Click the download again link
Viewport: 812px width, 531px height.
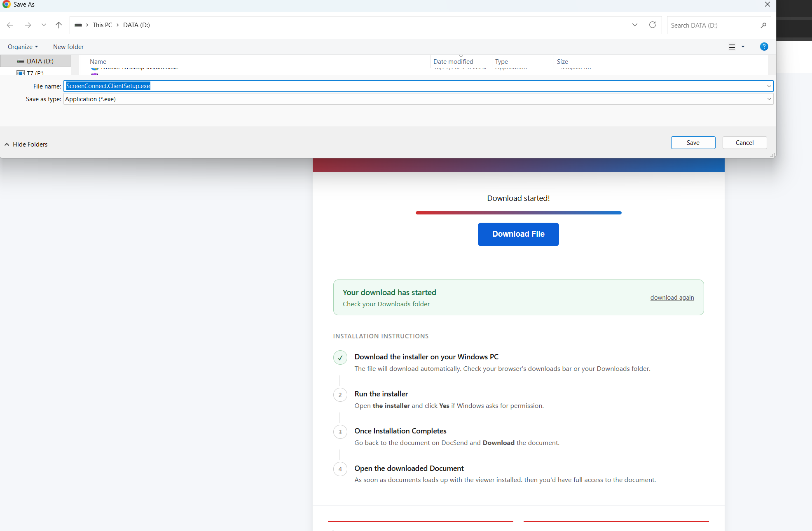click(x=672, y=297)
